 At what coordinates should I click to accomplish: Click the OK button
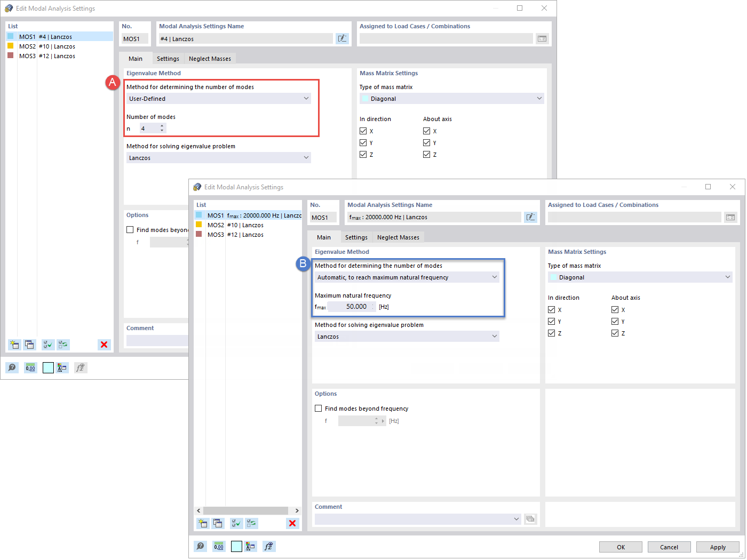[621, 547]
